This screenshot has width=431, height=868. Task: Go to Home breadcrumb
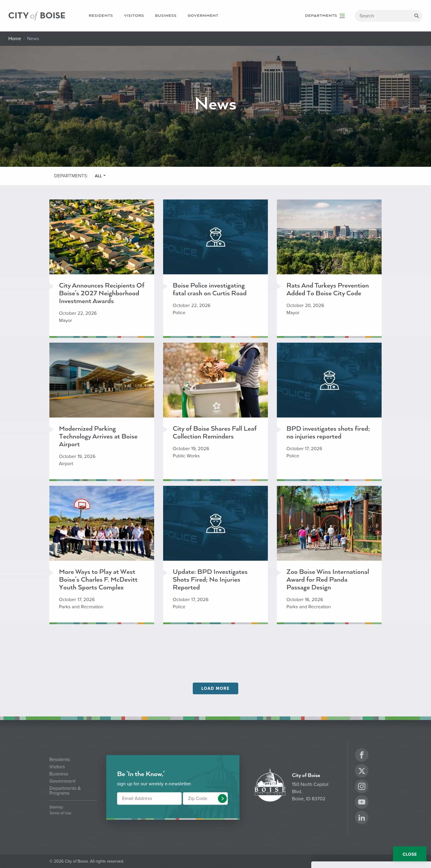click(14, 39)
